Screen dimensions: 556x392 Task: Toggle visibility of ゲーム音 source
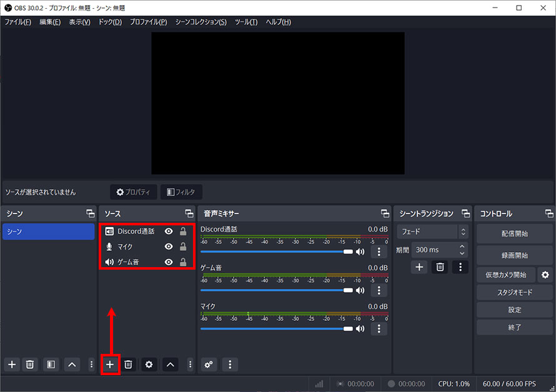tap(169, 262)
